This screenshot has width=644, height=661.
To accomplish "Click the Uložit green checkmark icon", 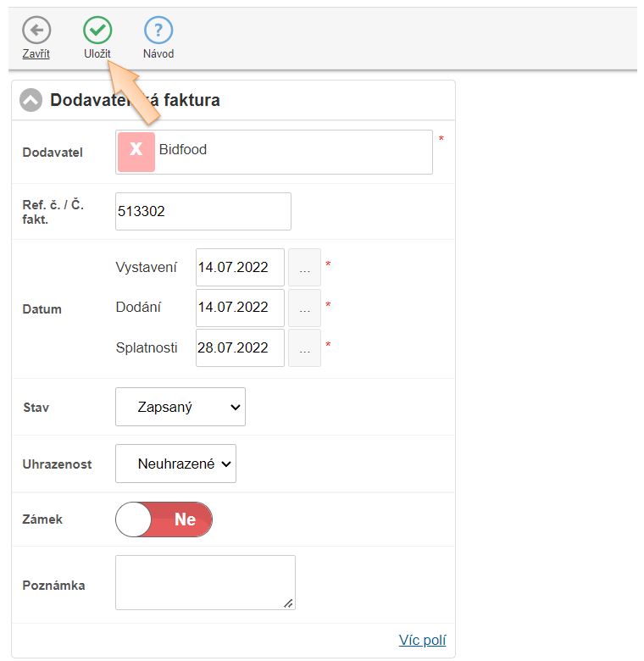I will coord(97,31).
